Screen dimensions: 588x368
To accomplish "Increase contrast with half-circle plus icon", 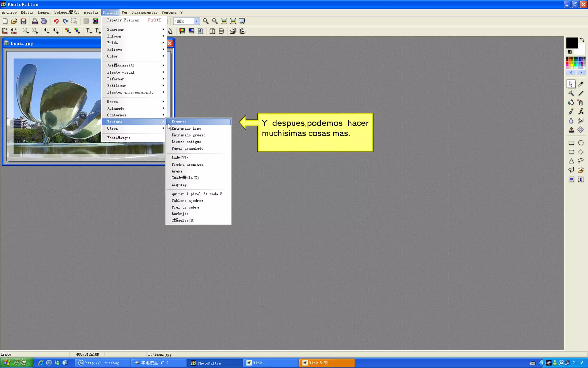I will tap(56, 31).
